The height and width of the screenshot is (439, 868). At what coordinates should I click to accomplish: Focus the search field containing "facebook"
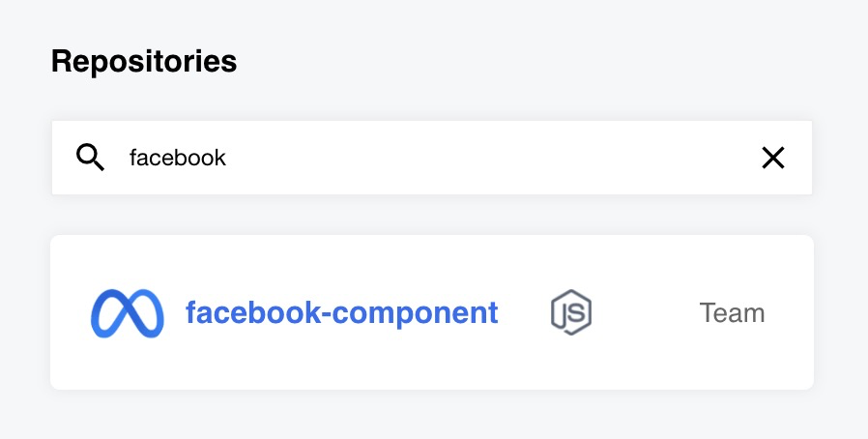point(435,158)
